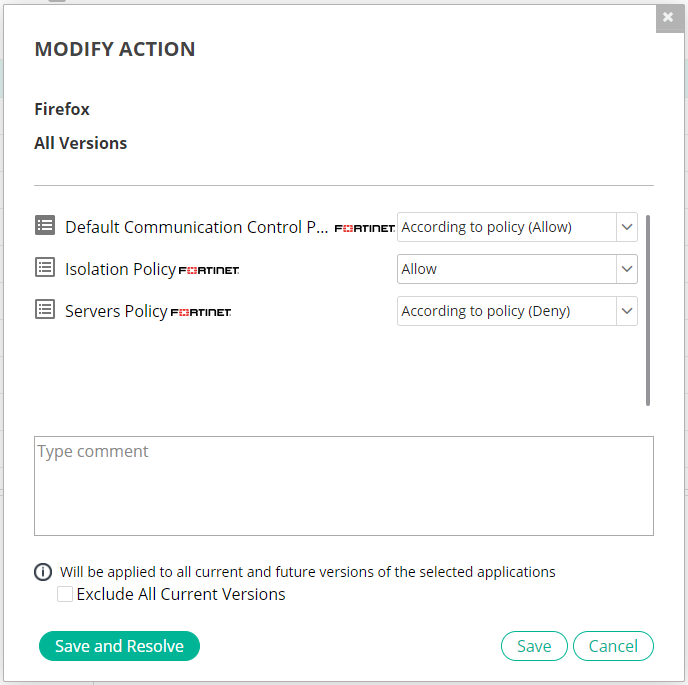The height and width of the screenshot is (685, 688).
Task: Click the Default Communication Control Policy list icon
Action: [x=45, y=226]
